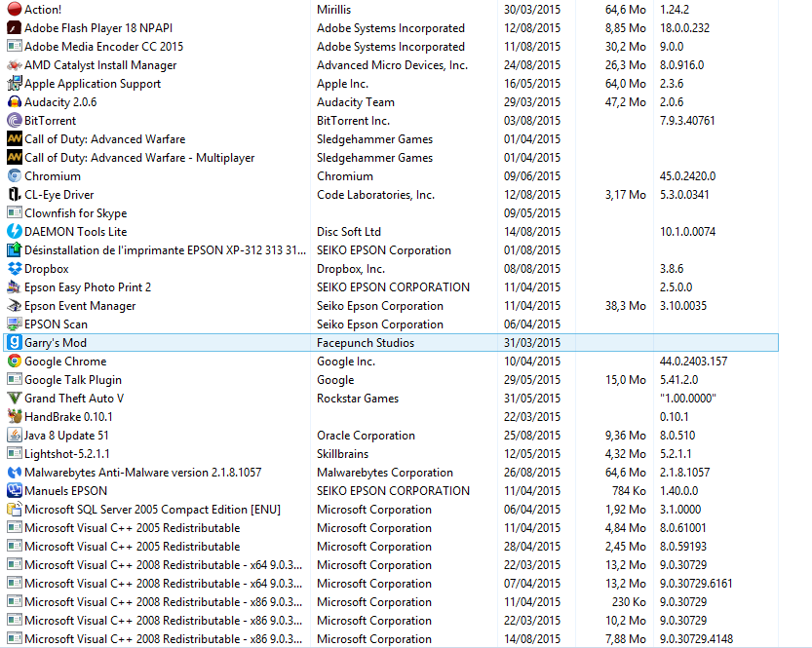The image size is (812, 648).
Task: Click the Dropbox box icon
Action: click(x=15, y=269)
